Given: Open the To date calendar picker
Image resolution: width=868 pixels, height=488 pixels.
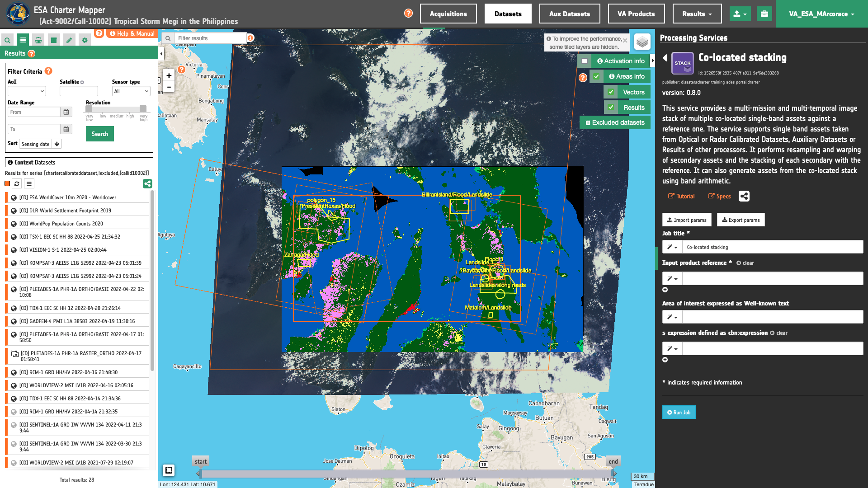Looking at the screenshot, I should click(66, 129).
